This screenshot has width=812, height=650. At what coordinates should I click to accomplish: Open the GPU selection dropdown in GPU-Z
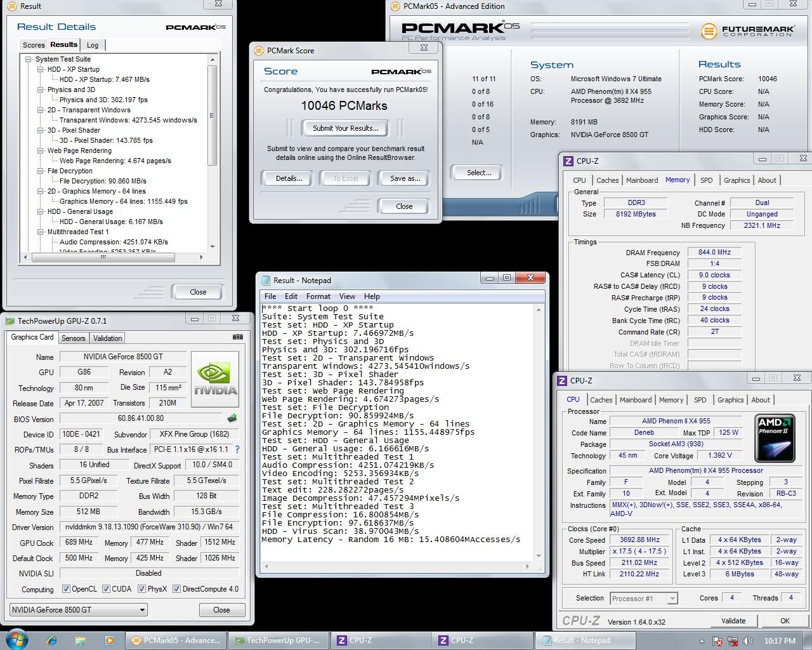coord(78,610)
